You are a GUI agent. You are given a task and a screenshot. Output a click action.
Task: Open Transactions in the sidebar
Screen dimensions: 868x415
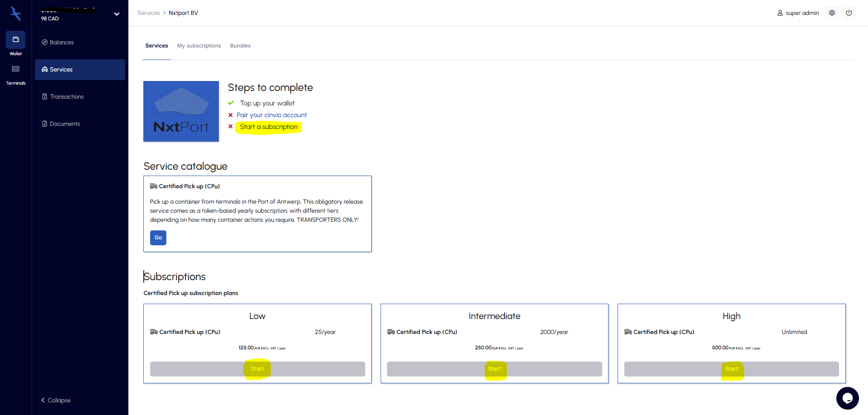click(x=80, y=97)
